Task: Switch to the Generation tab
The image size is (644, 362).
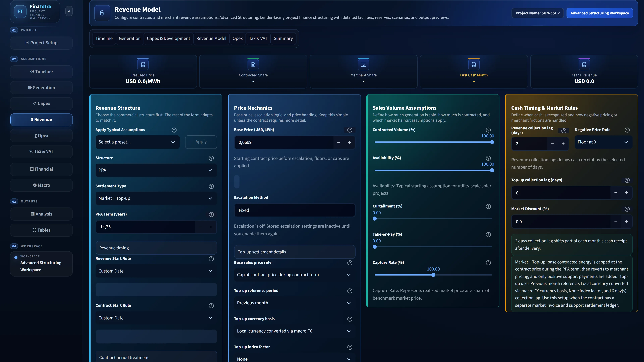Action: pos(129,39)
